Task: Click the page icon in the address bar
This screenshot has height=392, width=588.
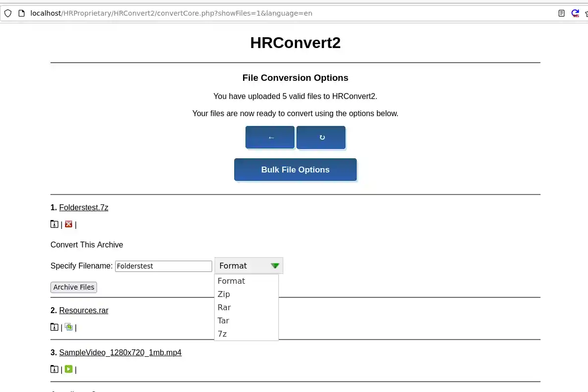Action: coord(21,13)
